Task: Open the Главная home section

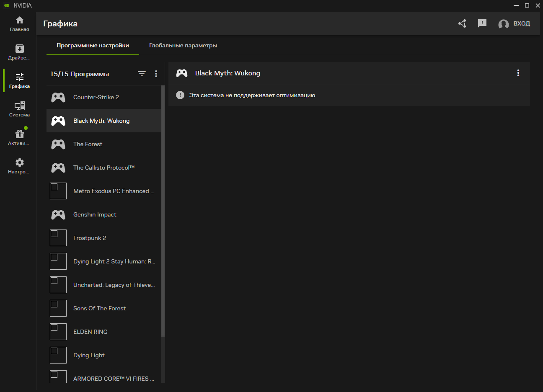Action: pyautogui.click(x=19, y=24)
